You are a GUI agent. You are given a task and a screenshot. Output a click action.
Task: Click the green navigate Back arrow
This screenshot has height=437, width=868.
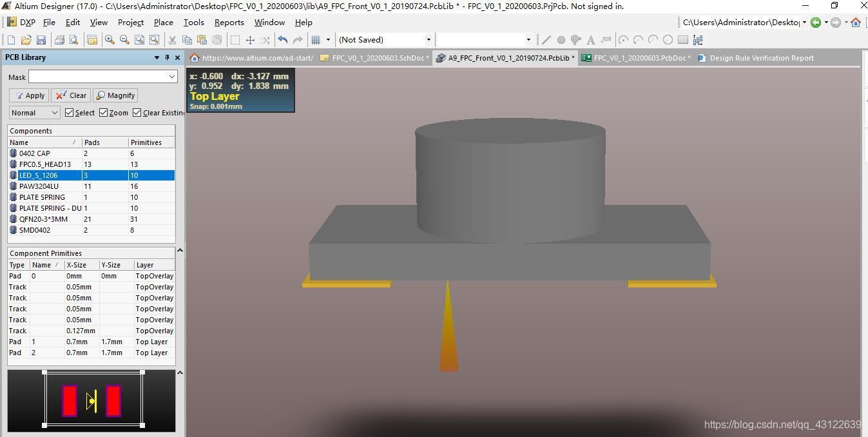click(x=816, y=23)
